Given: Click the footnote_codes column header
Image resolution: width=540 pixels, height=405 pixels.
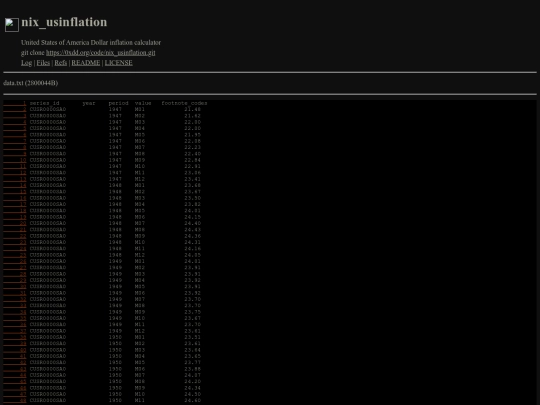Looking at the screenshot, I should 184,103.
